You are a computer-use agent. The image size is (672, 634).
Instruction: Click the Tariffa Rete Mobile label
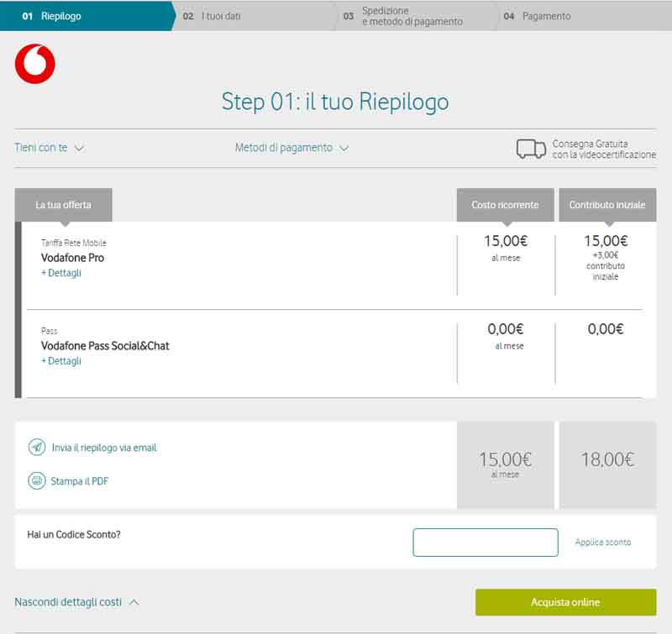74,243
